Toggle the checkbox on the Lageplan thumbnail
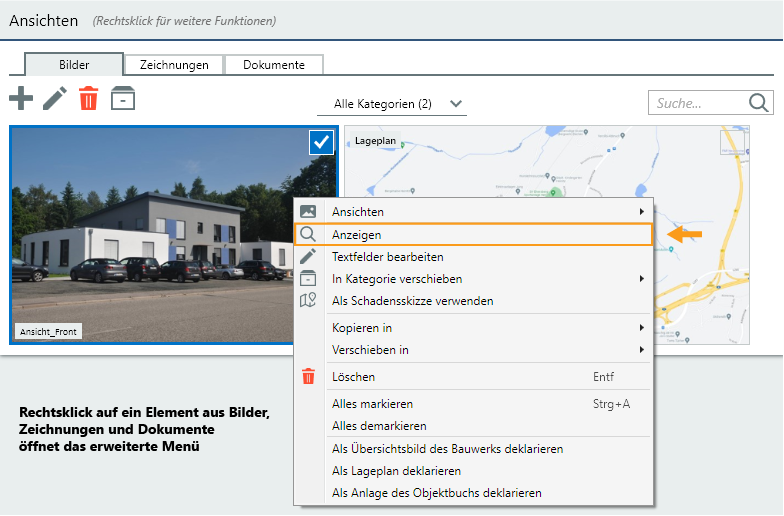784x516 pixels. [733, 143]
